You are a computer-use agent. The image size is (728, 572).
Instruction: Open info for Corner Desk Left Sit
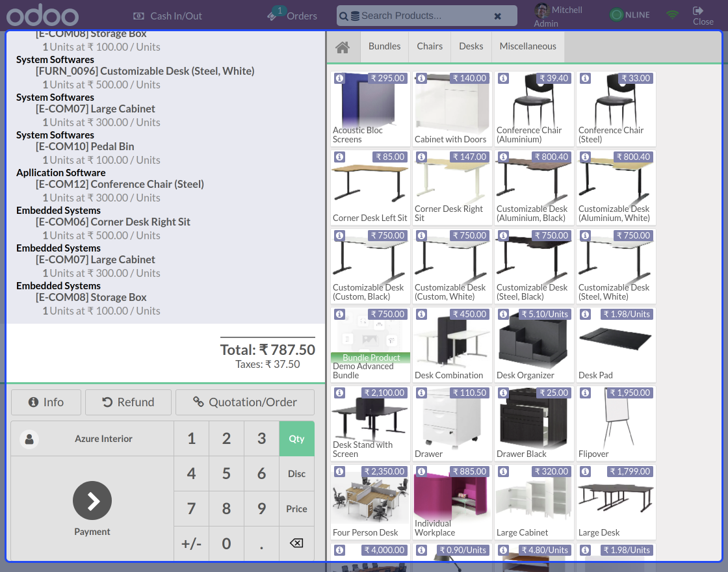point(339,157)
